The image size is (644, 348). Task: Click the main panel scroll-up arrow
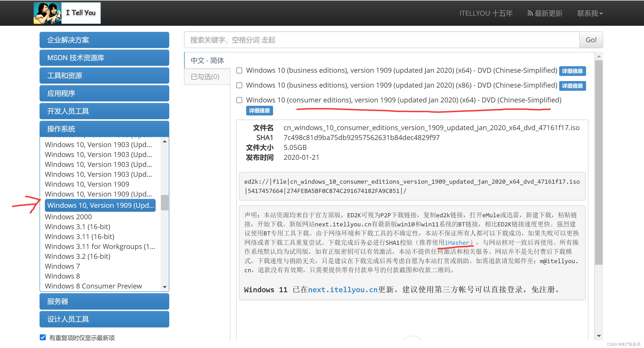click(599, 57)
